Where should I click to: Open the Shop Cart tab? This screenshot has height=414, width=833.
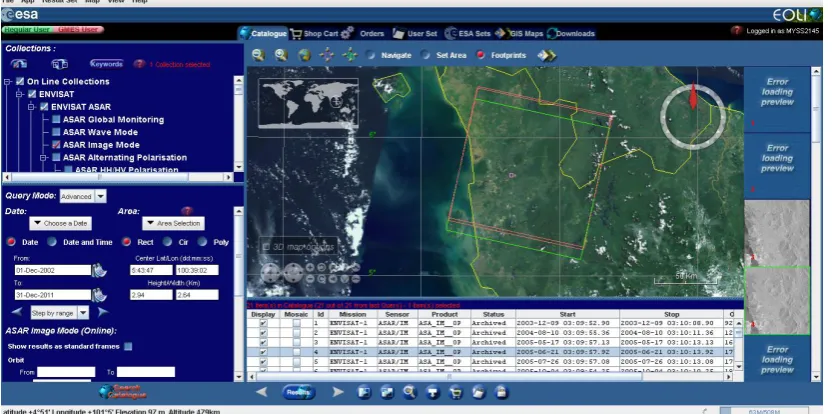pyautogui.click(x=314, y=33)
